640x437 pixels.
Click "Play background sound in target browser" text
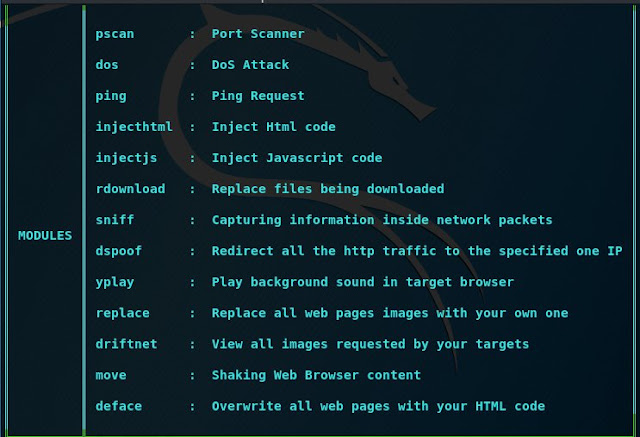click(x=363, y=282)
